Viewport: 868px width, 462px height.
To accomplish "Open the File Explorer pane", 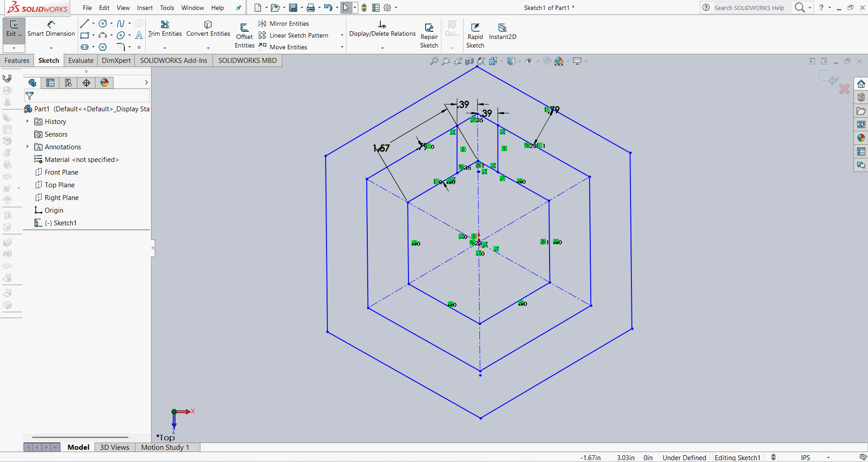I will [x=861, y=111].
